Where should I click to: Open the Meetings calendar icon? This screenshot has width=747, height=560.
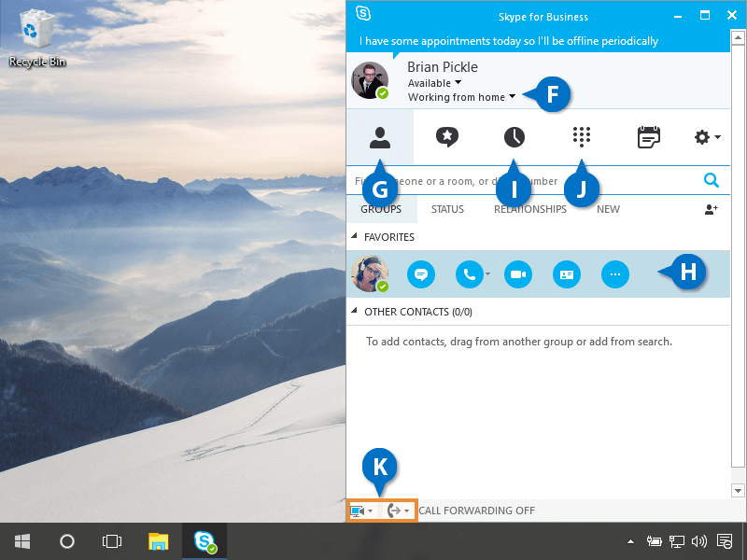[648, 137]
